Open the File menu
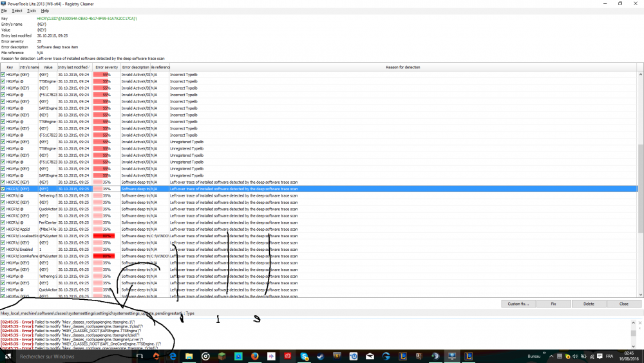 click(4, 11)
